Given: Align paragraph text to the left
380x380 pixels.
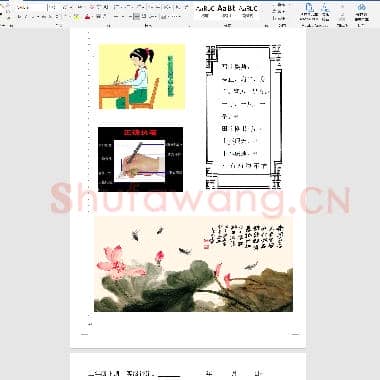Looking at the screenshot, I should [116, 16].
